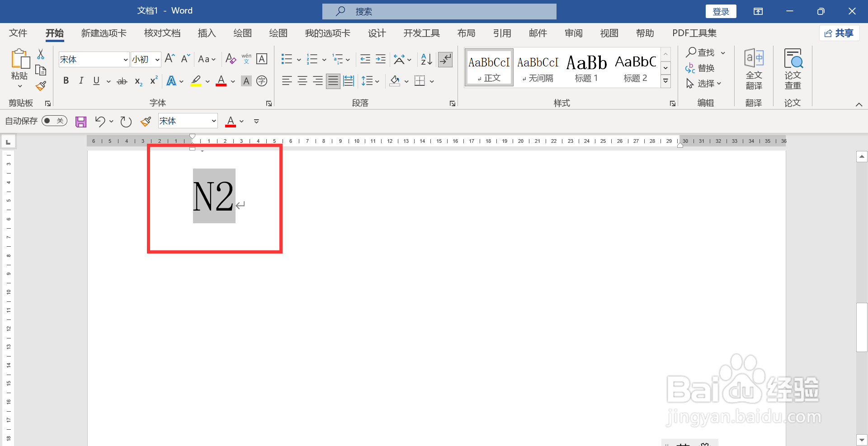
Task: Apply the Heading 1 style
Action: 586,68
